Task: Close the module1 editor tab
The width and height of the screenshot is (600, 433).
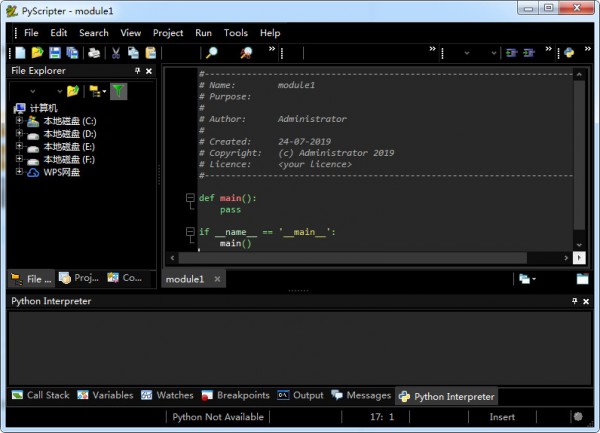Action: 216,280
